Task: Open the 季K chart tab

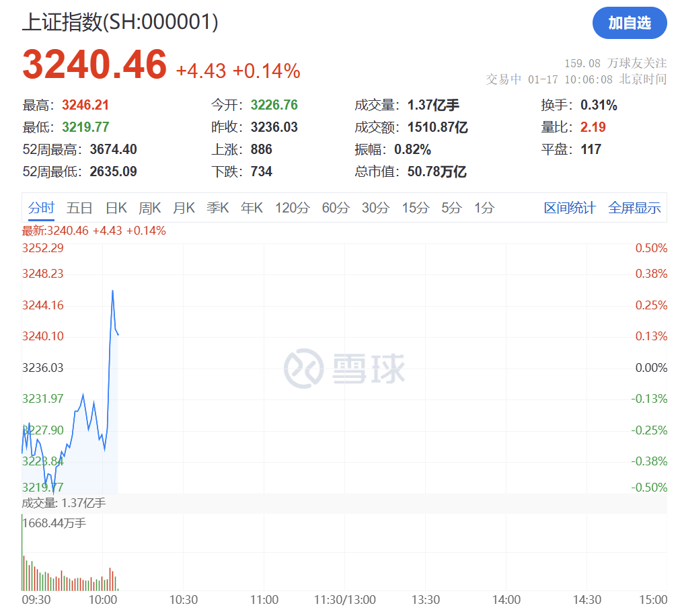Action: pyautogui.click(x=217, y=208)
